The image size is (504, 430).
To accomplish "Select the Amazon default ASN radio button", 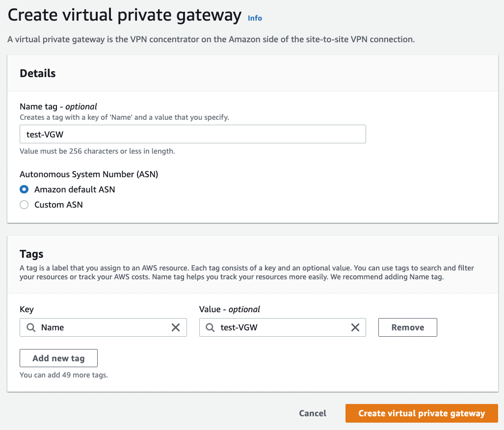I will coord(24,189).
